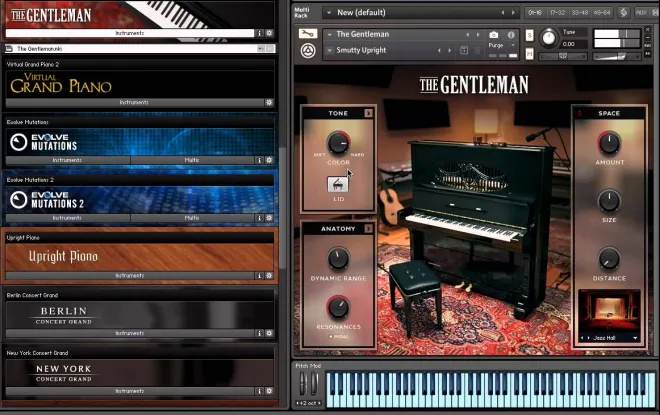Open the multi rack preset dropdown arrow
Image resolution: width=660 pixels, height=415 pixels.
pos(329,13)
